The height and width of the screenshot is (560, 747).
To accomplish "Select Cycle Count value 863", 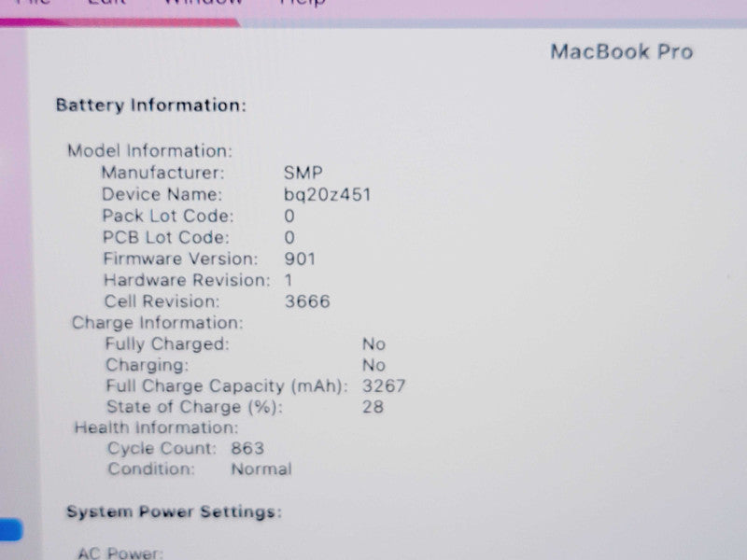I will pos(247,449).
